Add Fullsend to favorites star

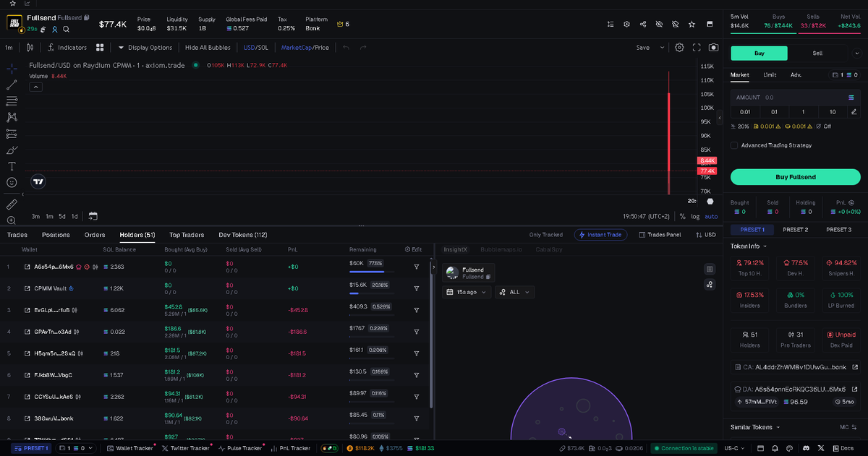[x=692, y=24]
